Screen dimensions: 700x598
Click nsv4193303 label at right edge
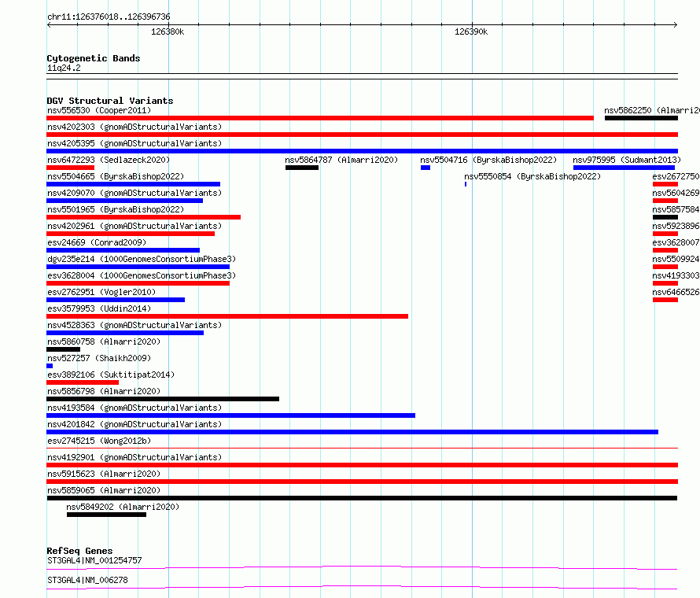click(676, 275)
